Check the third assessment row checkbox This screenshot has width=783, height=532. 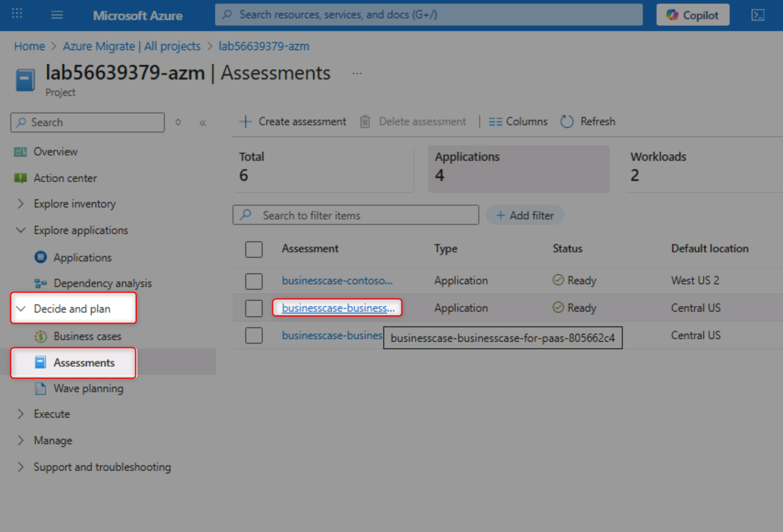[x=254, y=335]
